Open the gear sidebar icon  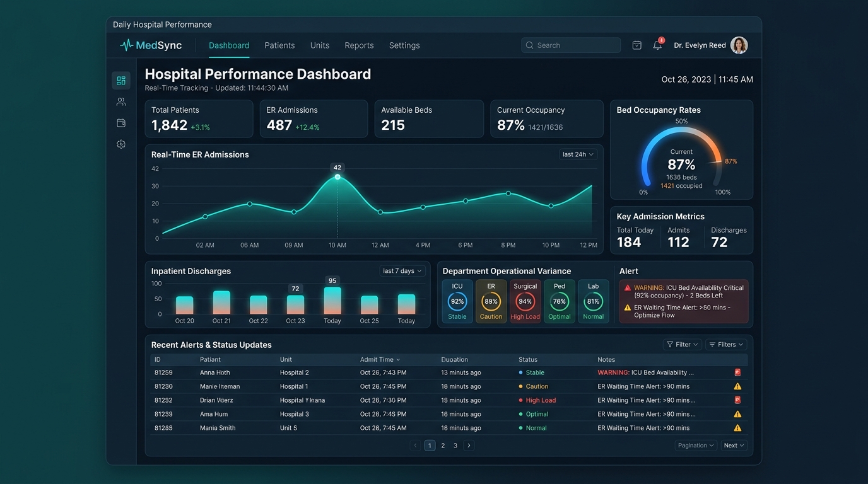tap(121, 144)
